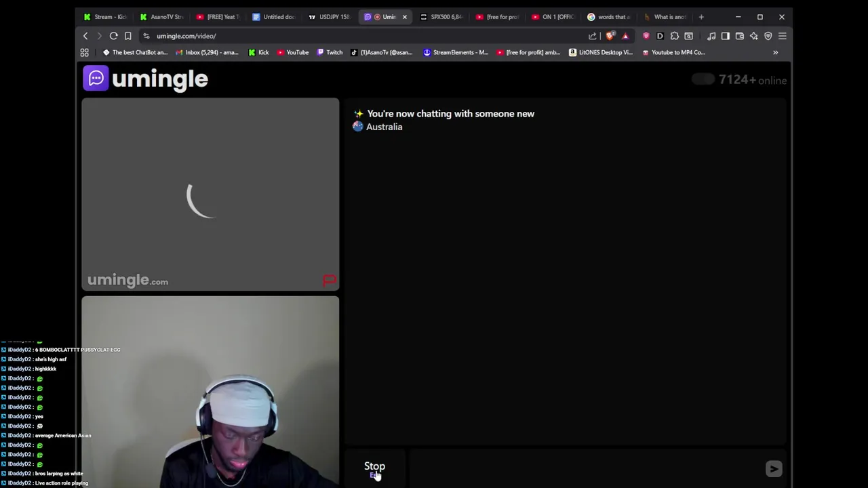The height and width of the screenshot is (488, 868).
Task: Click the Stop chat button
Action: click(374, 468)
